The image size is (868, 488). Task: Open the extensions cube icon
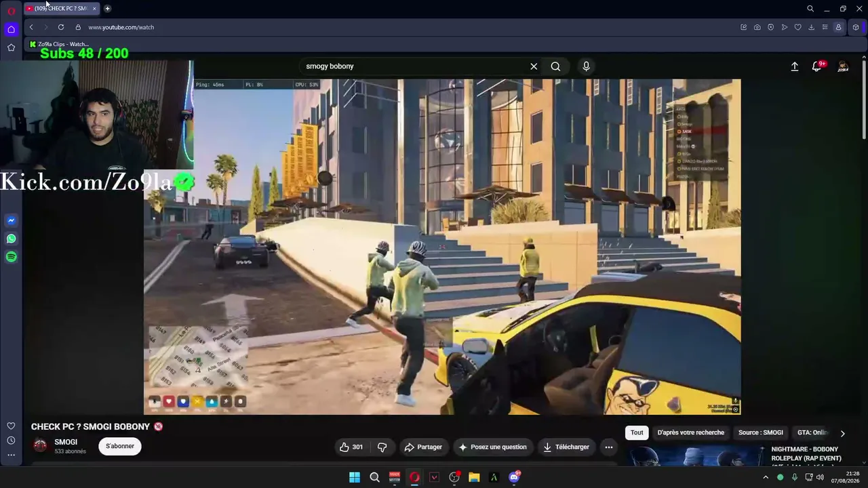click(856, 27)
